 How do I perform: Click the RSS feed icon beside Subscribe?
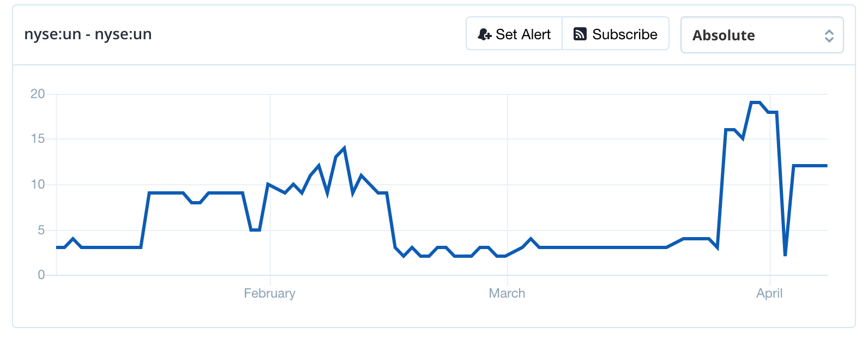pos(580,33)
